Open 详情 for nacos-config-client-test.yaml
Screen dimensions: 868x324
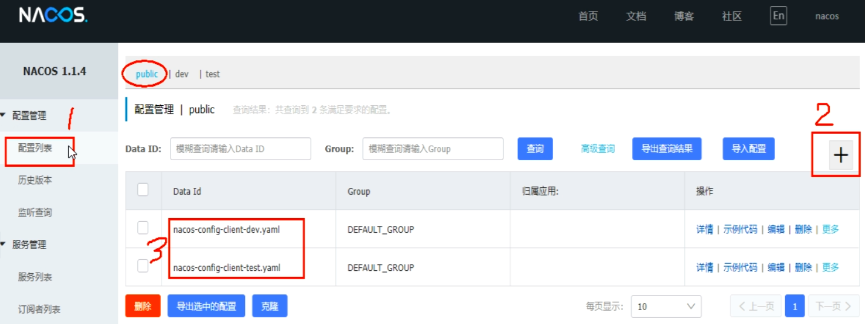click(705, 267)
